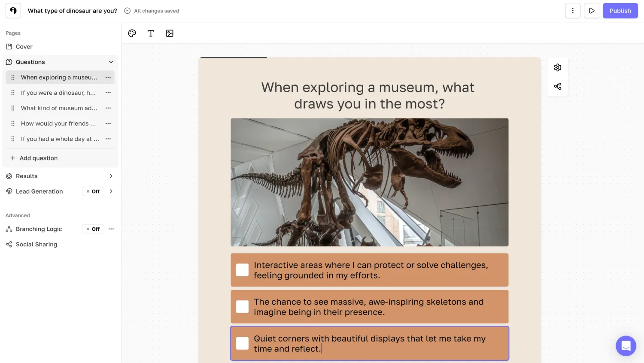Click the Publish button
644x363 pixels.
[x=620, y=11]
